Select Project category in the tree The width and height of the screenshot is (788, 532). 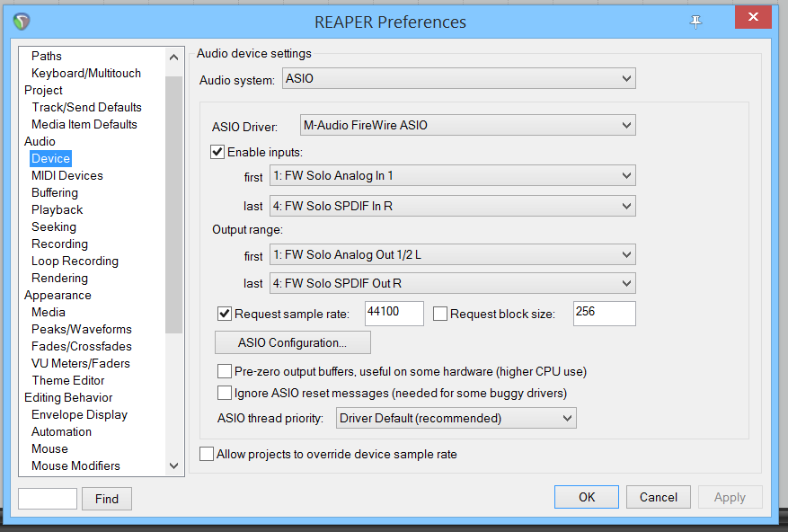point(43,90)
